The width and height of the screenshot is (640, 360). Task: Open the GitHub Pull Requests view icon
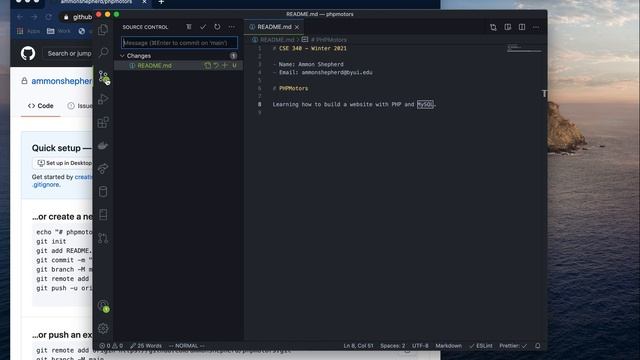click(x=103, y=238)
